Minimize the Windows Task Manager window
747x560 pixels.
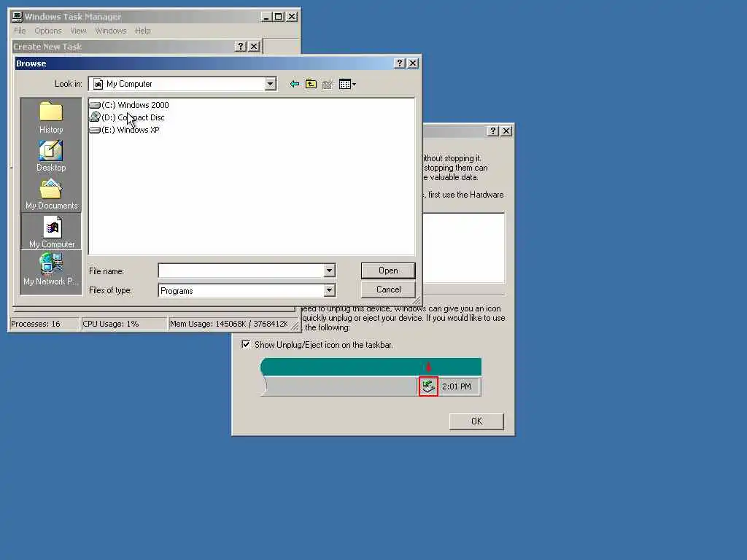coord(267,17)
